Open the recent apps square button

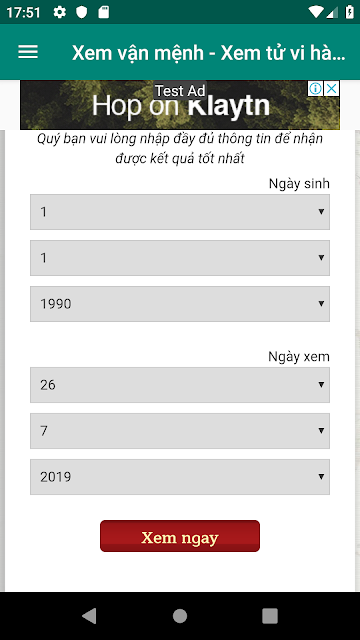point(270,616)
